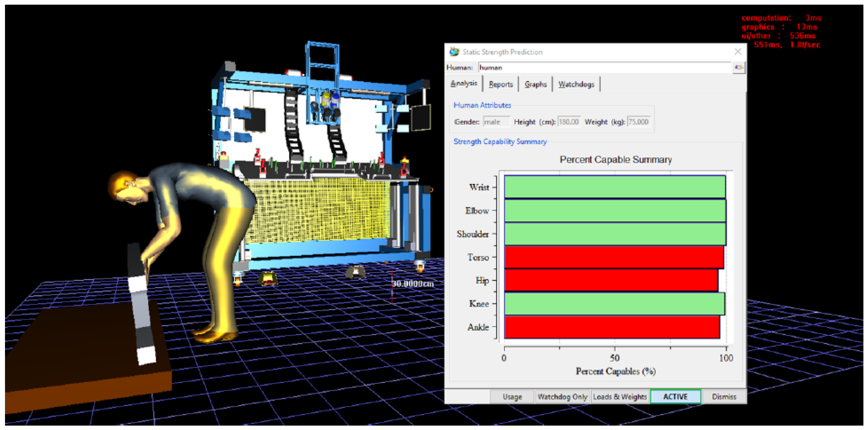Click the Height (cm) value field
Viewport: 868px width, 430px height.
[x=569, y=122]
